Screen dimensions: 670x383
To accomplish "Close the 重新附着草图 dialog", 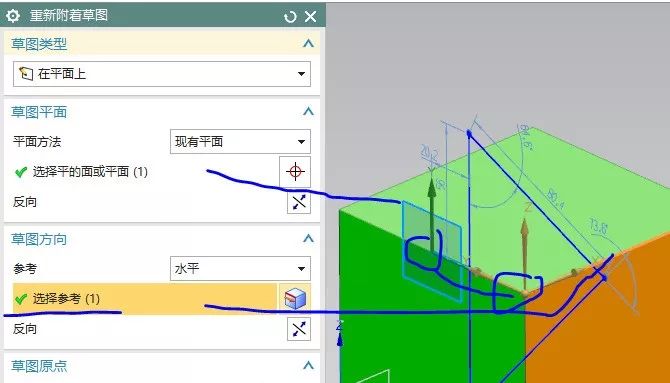I will pos(311,17).
